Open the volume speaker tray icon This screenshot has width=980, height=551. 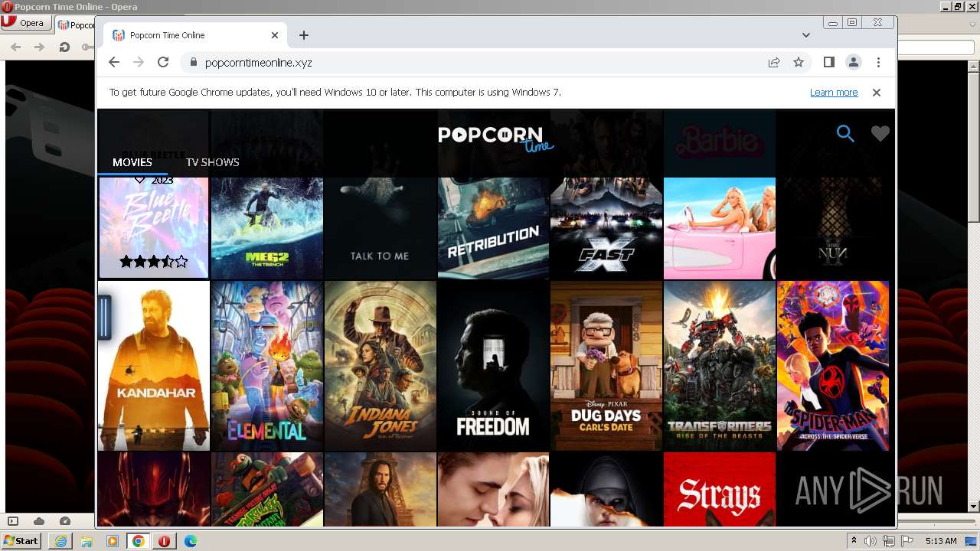click(871, 541)
